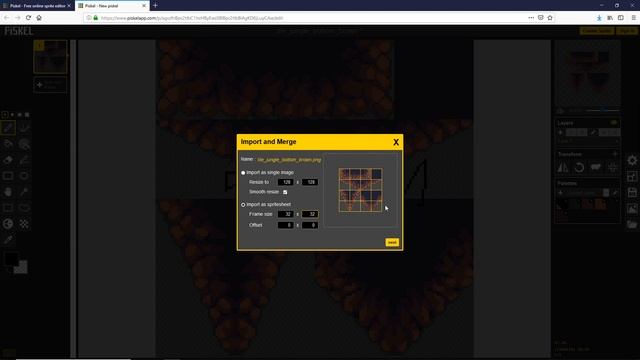Open page actions three-dot menu
The image size is (640, 360).
(x=531, y=18)
